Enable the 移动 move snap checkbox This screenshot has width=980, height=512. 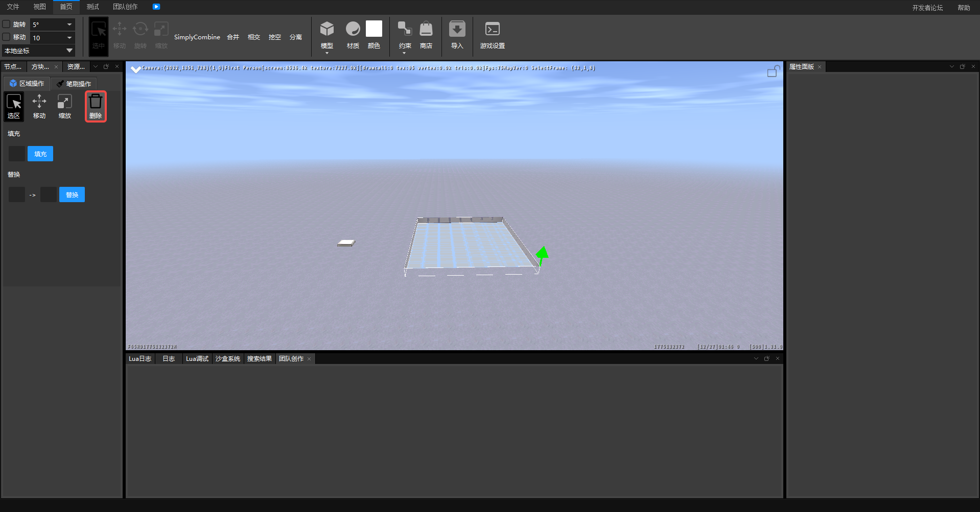[x=7, y=37]
